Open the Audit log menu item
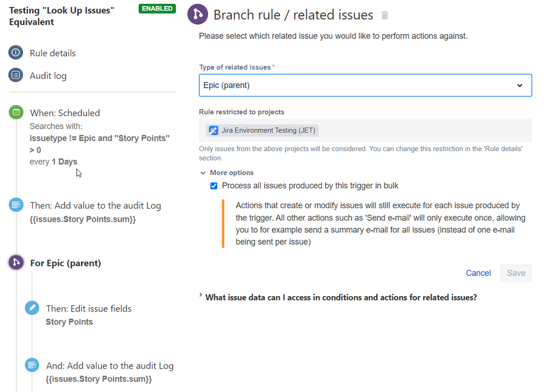 pos(48,76)
